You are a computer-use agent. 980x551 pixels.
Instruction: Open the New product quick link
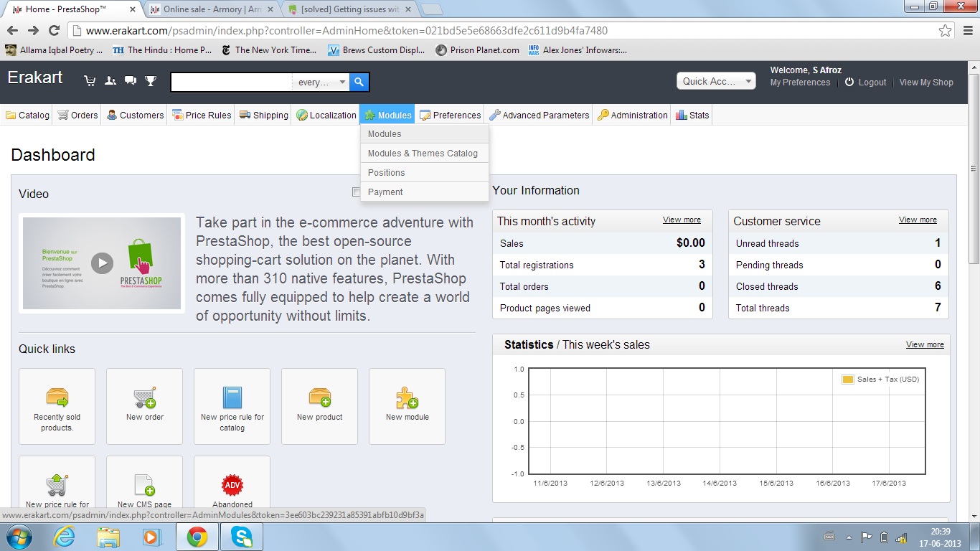[x=319, y=406]
